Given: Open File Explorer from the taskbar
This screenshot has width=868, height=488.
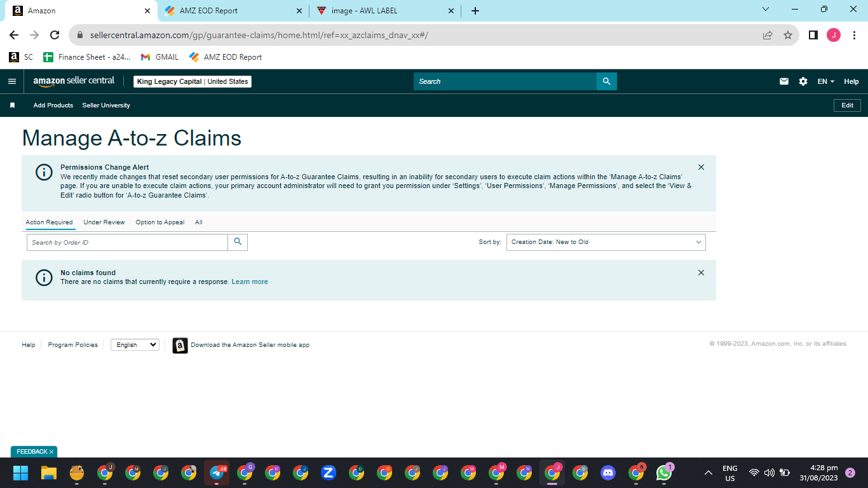Looking at the screenshot, I should click(x=49, y=473).
